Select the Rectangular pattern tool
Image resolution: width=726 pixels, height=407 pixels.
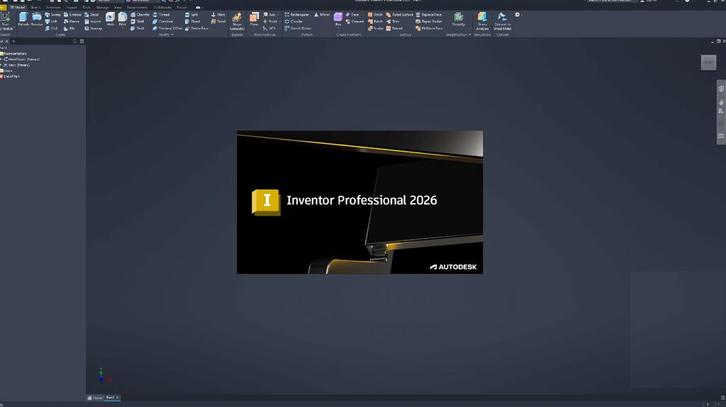[x=297, y=15]
